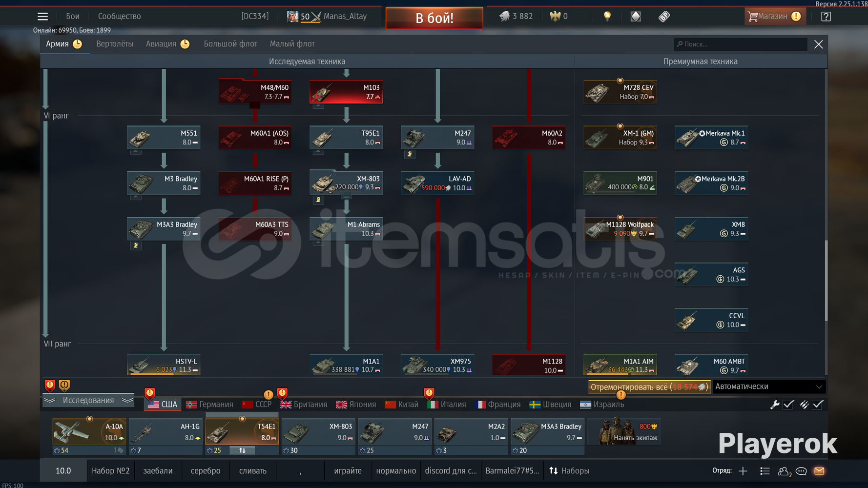Add squad member with plus icon
This screenshot has height=488, width=868.
point(743,471)
